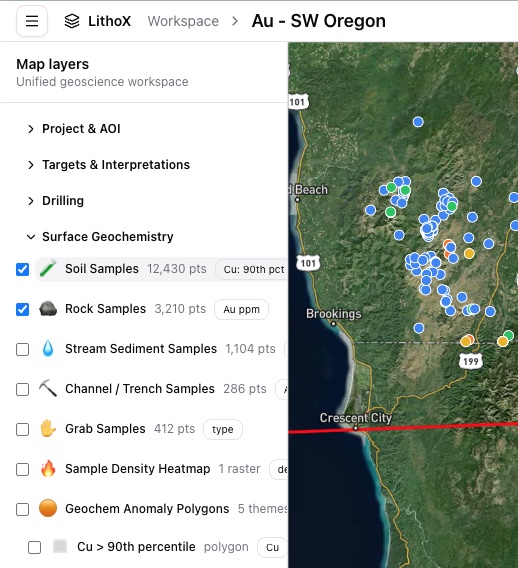Click the 1,104 pts count text
518x568 pixels.
tap(250, 348)
